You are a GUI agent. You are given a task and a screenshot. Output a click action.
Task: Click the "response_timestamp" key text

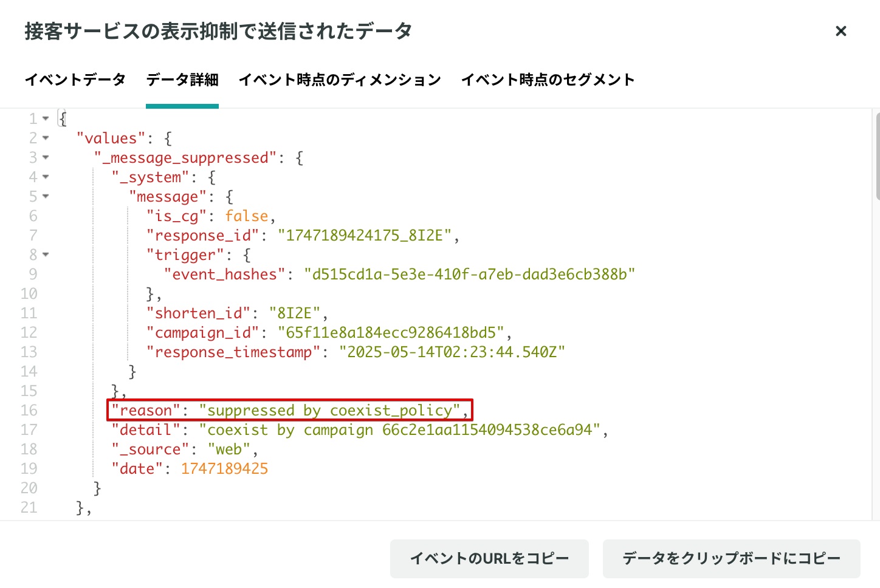(233, 352)
